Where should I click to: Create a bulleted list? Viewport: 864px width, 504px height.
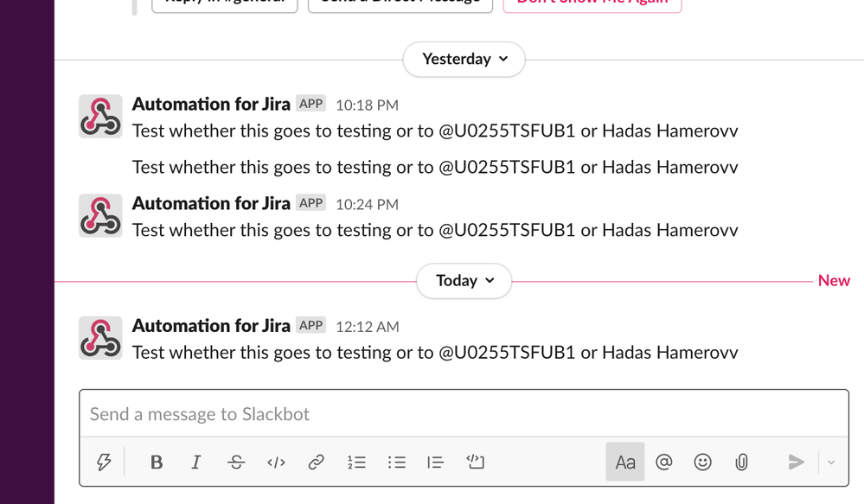click(x=396, y=462)
